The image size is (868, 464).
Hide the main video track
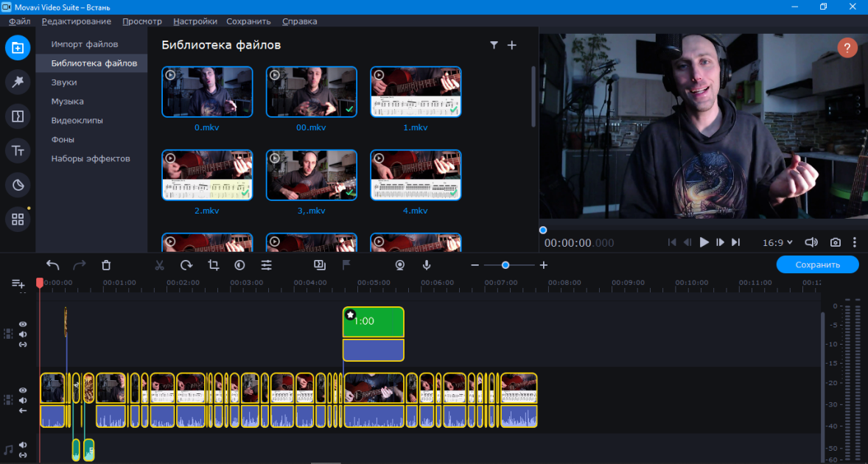pos(23,390)
